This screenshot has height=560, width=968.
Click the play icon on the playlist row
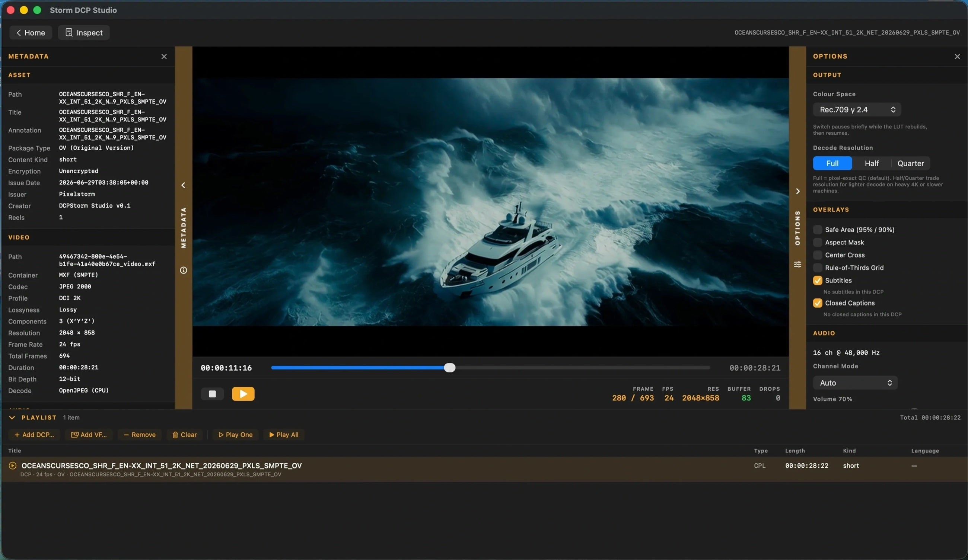click(x=13, y=466)
